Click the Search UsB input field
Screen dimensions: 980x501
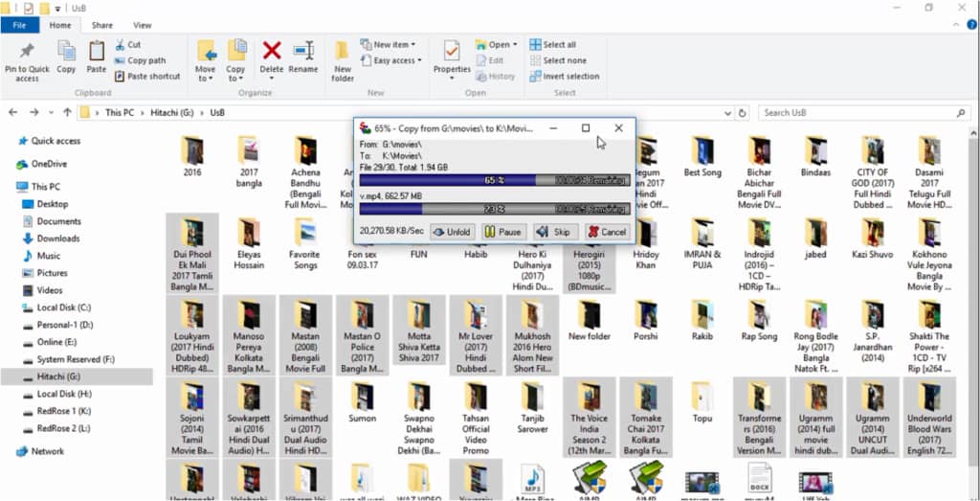tap(861, 112)
